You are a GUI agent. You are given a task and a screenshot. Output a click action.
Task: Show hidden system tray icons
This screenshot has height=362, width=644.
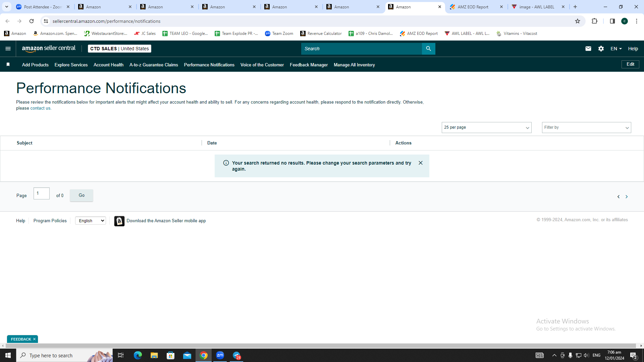554,355
